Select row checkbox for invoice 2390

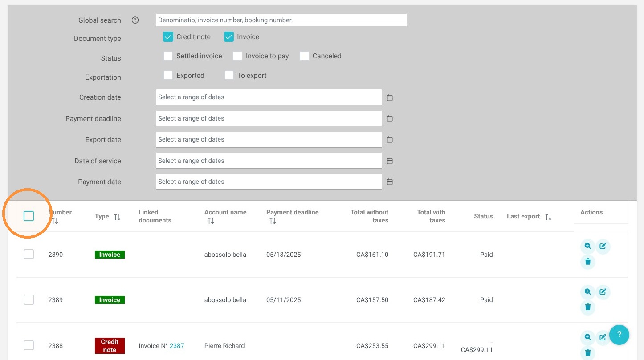(x=29, y=254)
